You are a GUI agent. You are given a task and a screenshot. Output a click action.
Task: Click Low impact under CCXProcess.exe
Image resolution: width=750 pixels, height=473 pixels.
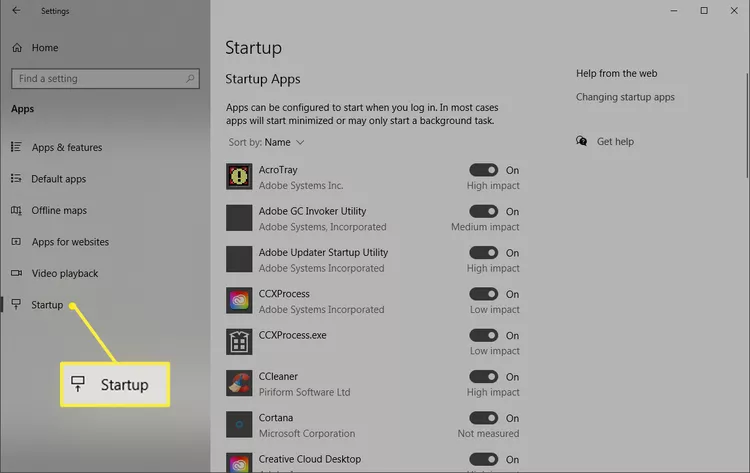pyautogui.click(x=495, y=351)
